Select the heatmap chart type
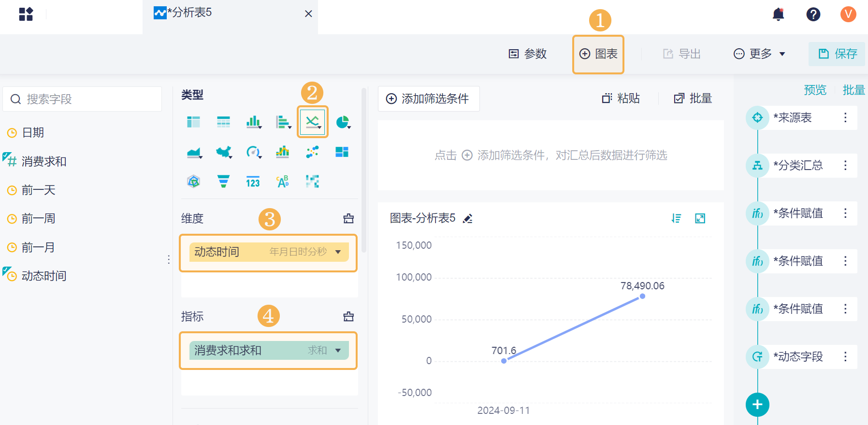Screen dimensions: 868x425 click(x=312, y=182)
